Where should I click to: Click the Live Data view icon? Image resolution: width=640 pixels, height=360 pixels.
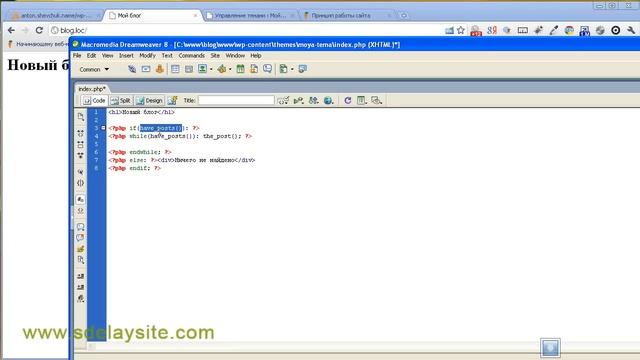tap(172, 100)
